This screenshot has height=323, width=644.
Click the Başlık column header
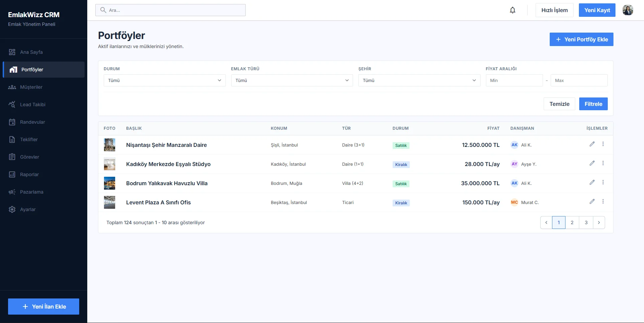(134, 128)
